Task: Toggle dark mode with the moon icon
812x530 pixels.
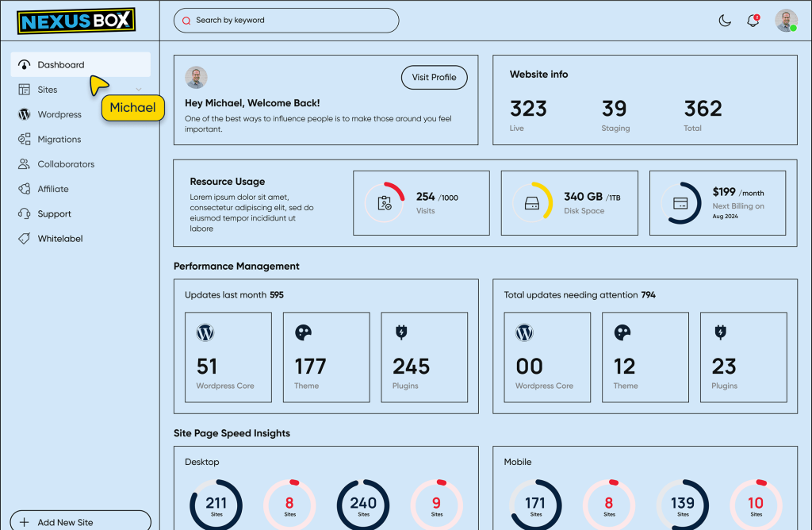Action: [x=725, y=21]
